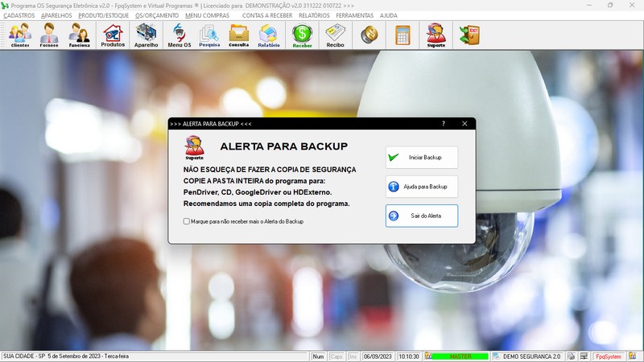This screenshot has width=644, height=362.
Task: Open the Fornece suppliers icon
Action: point(49,35)
